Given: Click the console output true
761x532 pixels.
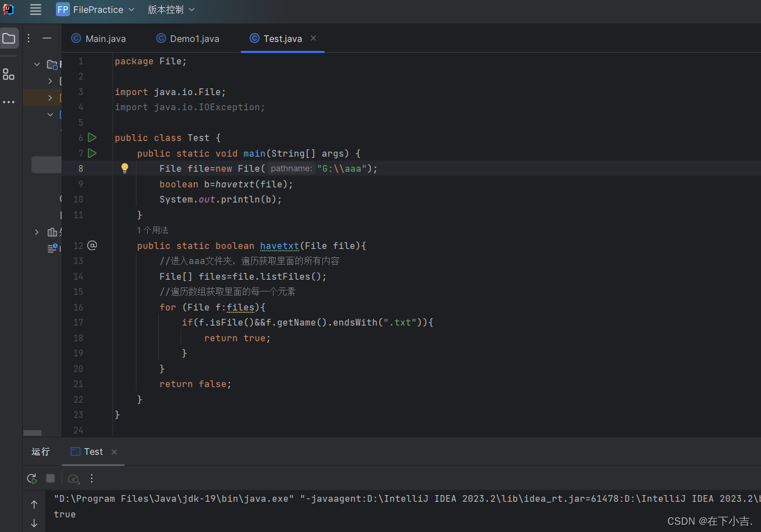Looking at the screenshot, I should point(64,514).
